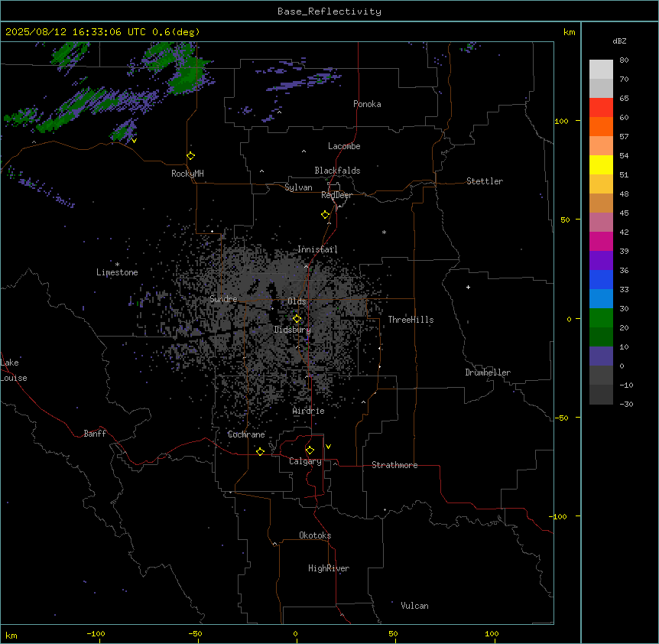
Task: Click the yellow diamond marker above the Calgary label
Action: click(x=310, y=450)
